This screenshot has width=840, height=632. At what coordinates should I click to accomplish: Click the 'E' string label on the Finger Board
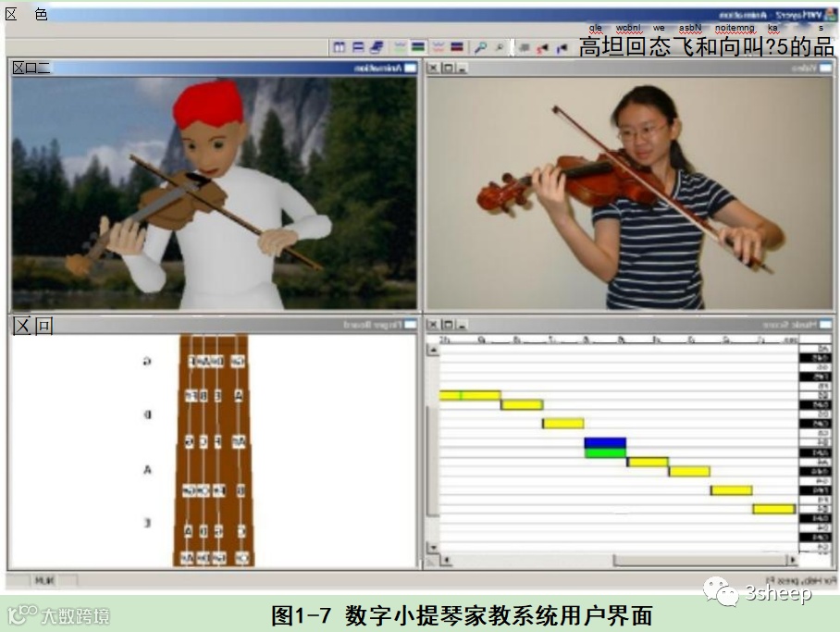[147, 523]
